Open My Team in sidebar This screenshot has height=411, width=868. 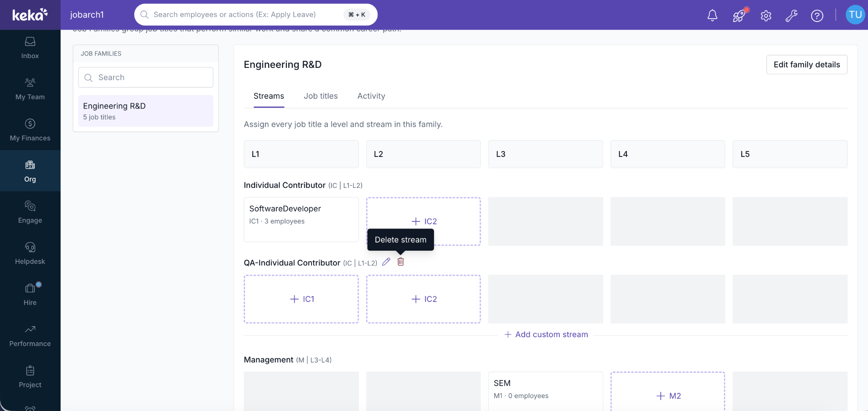point(30,89)
